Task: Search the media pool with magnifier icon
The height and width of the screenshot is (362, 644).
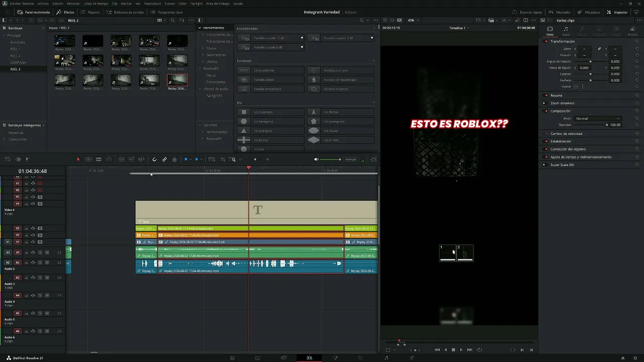Action: [173, 20]
